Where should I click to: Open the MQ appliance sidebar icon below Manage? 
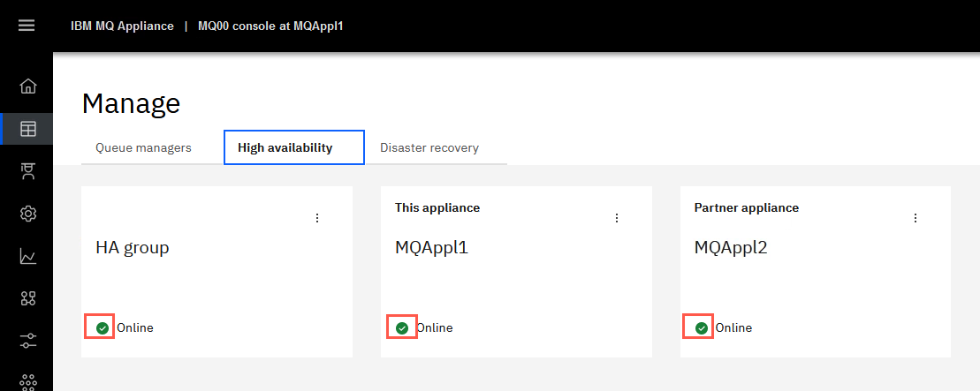point(28,171)
